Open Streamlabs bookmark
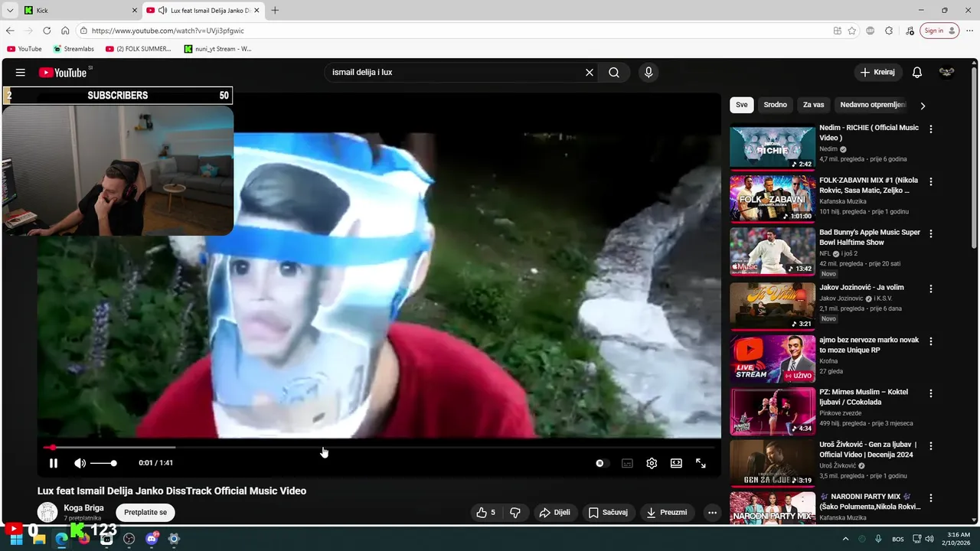The width and height of the screenshot is (980, 551). pyautogui.click(x=73, y=49)
